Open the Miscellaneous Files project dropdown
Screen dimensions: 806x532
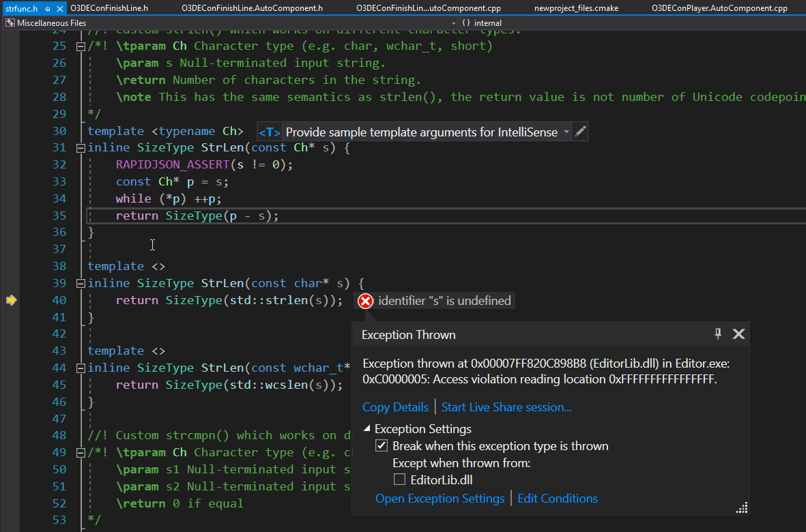coord(230,23)
